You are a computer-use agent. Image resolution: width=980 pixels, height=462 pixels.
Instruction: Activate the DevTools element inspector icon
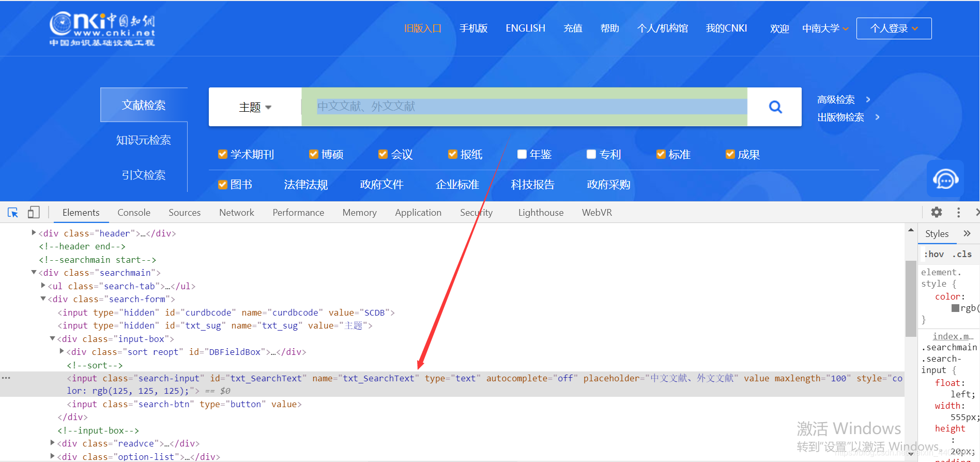[x=13, y=213]
